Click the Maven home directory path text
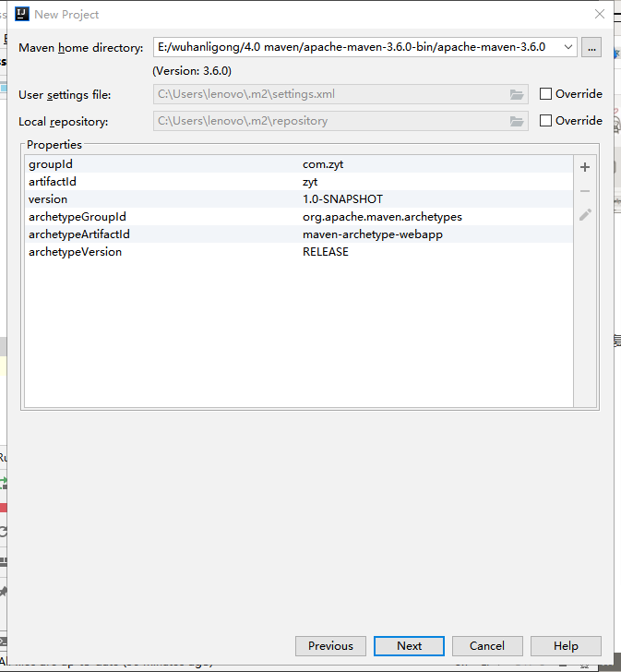This screenshot has width=621, height=672. coord(352,47)
